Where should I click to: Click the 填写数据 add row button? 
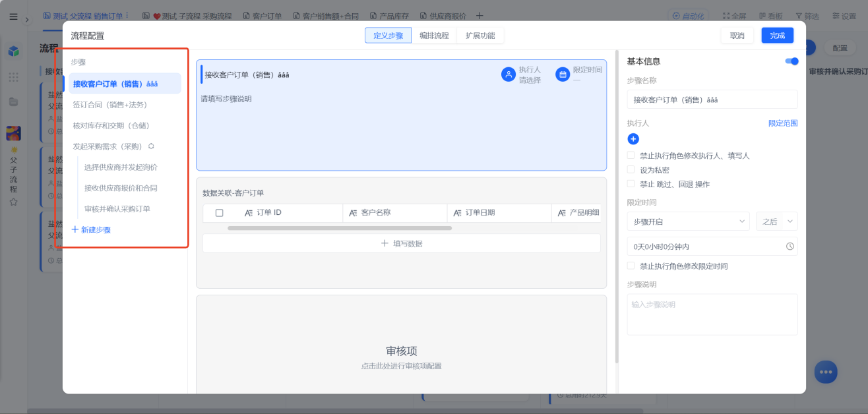pos(402,243)
